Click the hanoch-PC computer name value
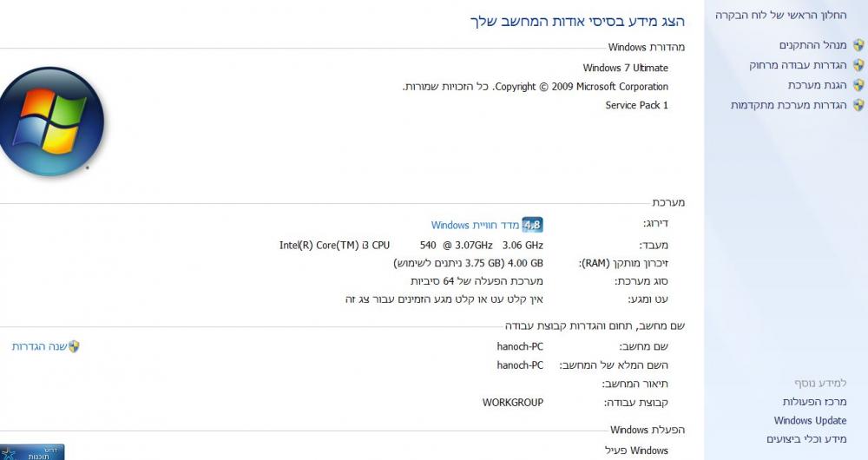 [x=520, y=346]
